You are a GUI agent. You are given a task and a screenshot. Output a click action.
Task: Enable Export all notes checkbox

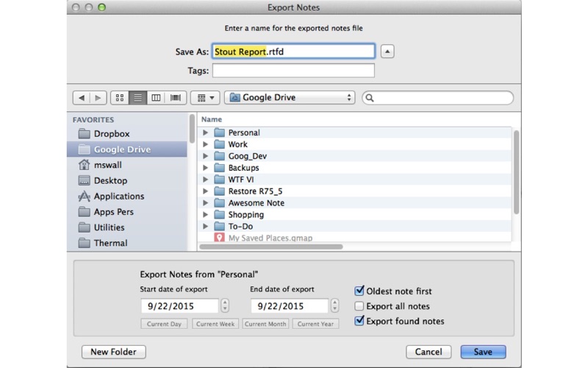click(x=359, y=306)
